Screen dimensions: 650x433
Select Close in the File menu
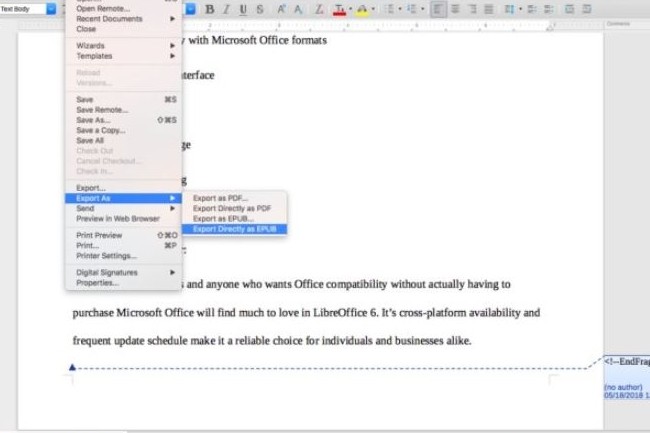pyautogui.click(x=124, y=29)
